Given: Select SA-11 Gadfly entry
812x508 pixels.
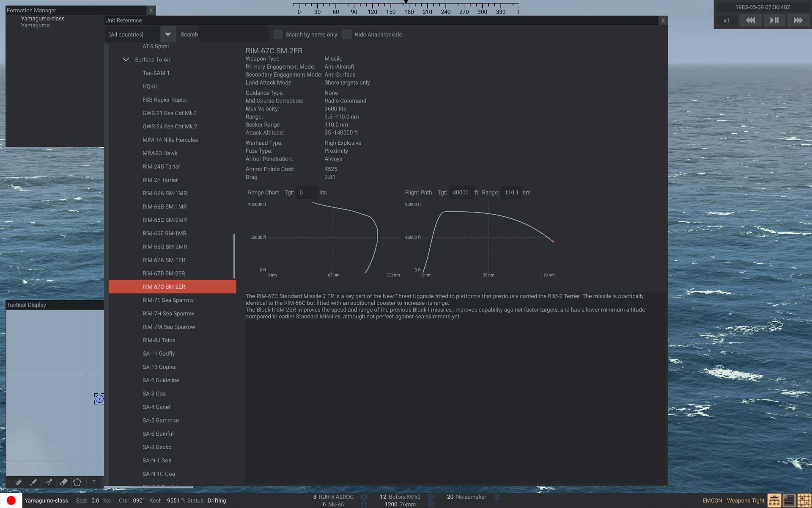Looking at the screenshot, I should [x=158, y=354].
